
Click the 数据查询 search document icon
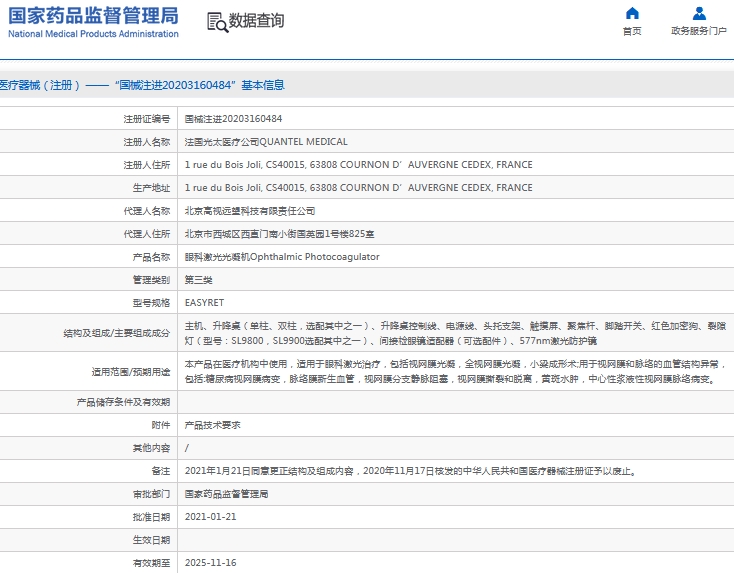point(218,22)
